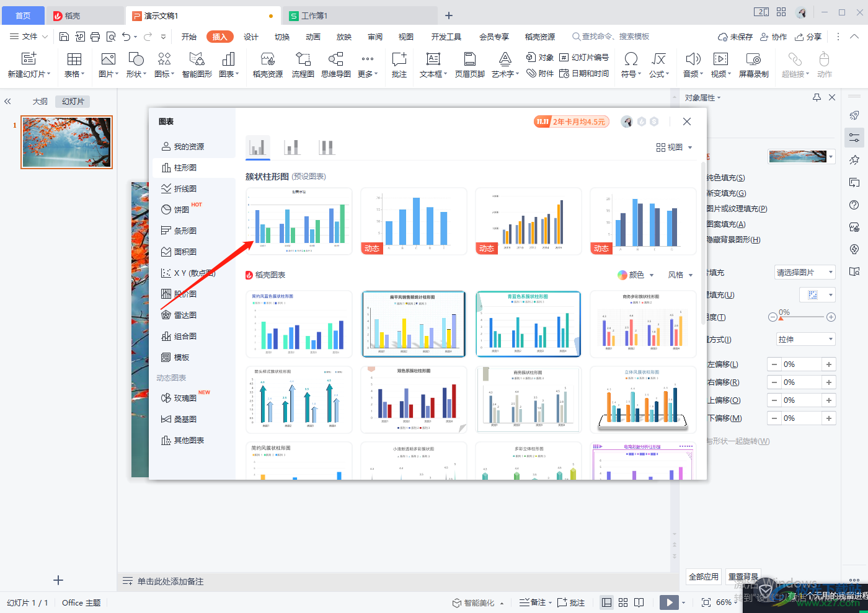Open the 动画 ribbon tab
Image resolution: width=868 pixels, height=613 pixels.
[x=313, y=37]
